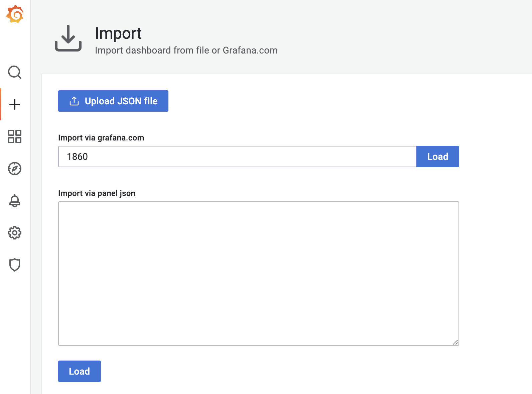Open Explore via the compass icon
The image size is (532, 394).
[15, 169]
